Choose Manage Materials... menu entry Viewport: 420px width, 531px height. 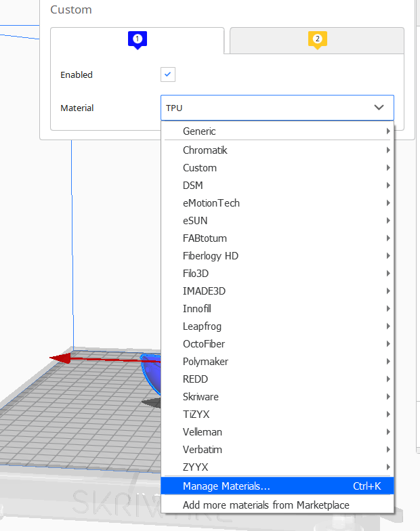(x=277, y=486)
